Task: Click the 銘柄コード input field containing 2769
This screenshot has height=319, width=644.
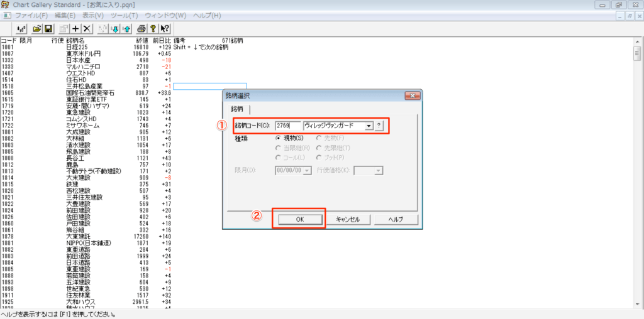Action: pyautogui.click(x=289, y=126)
